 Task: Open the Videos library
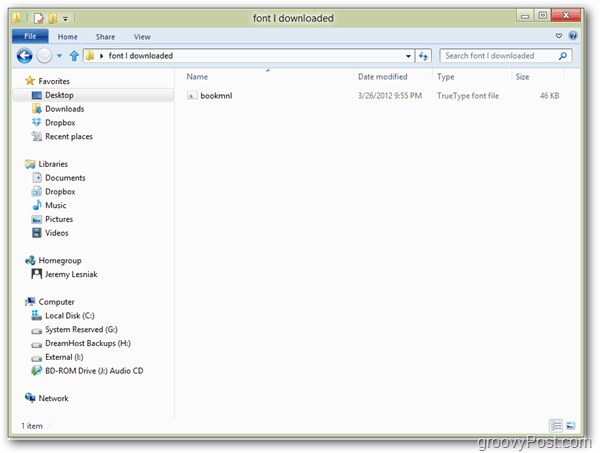(x=57, y=233)
